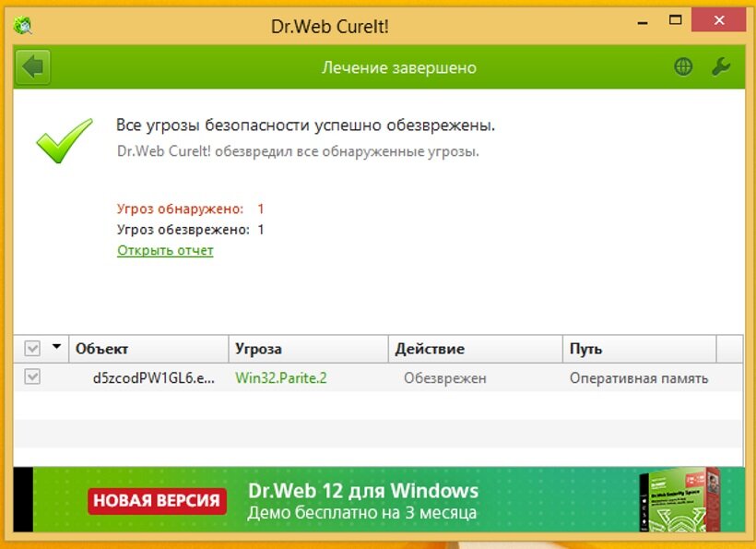
Task: Expand the selection dropdown arrow in header
Action: click(x=56, y=346)
